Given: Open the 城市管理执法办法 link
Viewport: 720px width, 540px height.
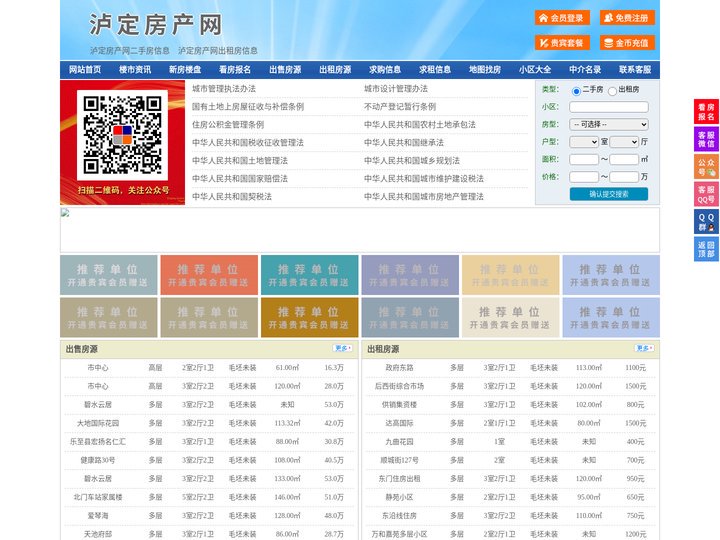Looking at the screenshot, I should coord(224,89).
